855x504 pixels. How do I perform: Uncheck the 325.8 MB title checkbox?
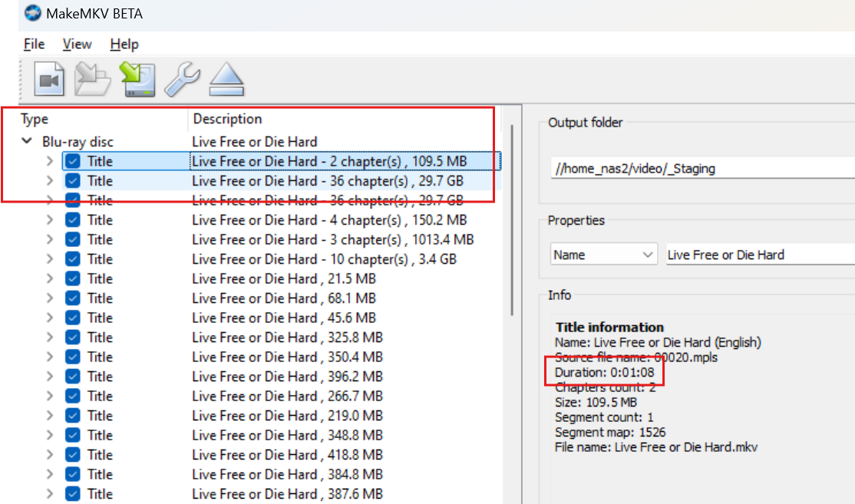tap(72, 338)
